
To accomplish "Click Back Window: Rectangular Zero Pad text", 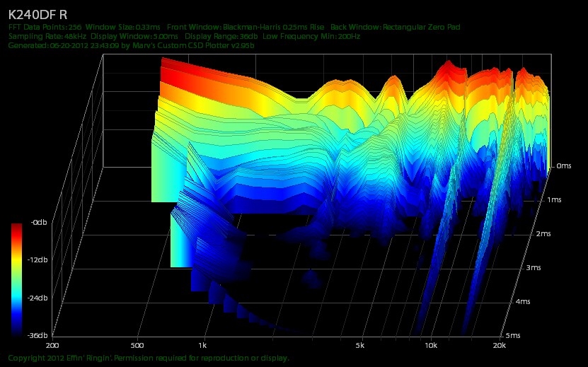I will point(396,27).
